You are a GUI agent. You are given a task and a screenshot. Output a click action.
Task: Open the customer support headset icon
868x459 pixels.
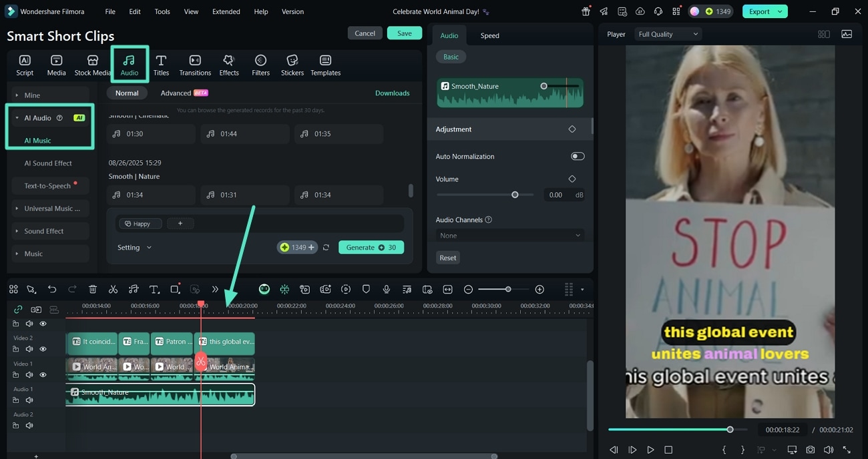tap(658, 11)
